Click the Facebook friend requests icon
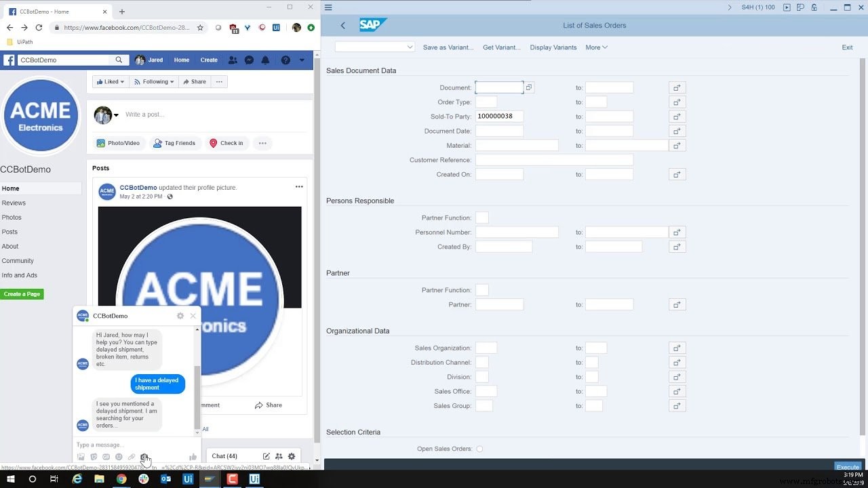The height and width of the screenshot is (488, 868). click(x=233, y=60)
